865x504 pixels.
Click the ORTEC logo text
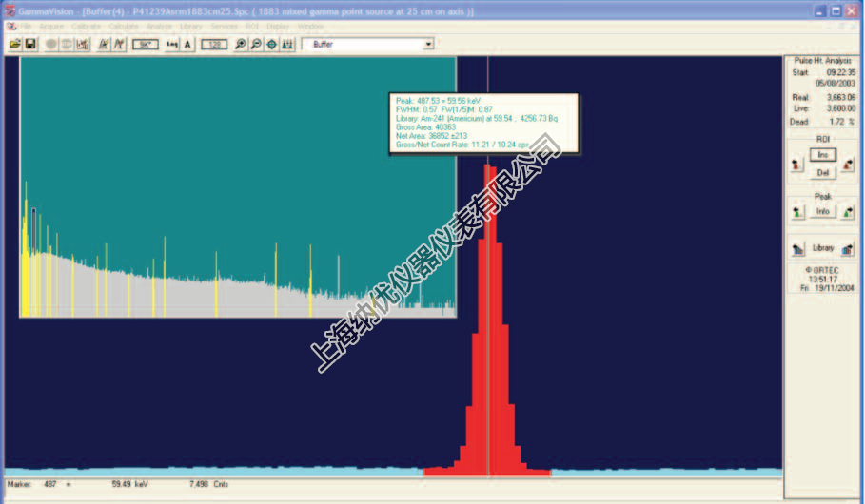click(822, 270)
